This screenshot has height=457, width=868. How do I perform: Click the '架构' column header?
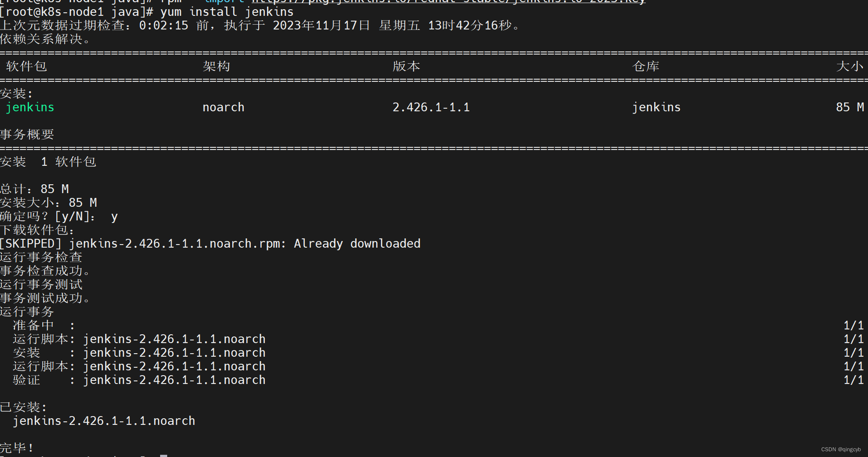pos(216,66)
